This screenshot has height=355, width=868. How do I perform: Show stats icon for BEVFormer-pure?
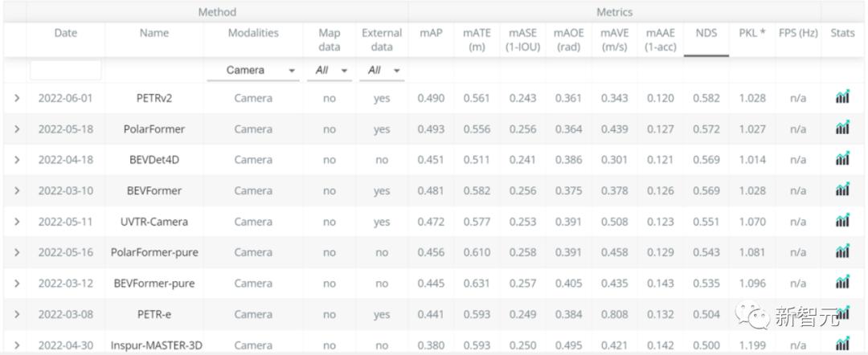[x=842, y=283]
